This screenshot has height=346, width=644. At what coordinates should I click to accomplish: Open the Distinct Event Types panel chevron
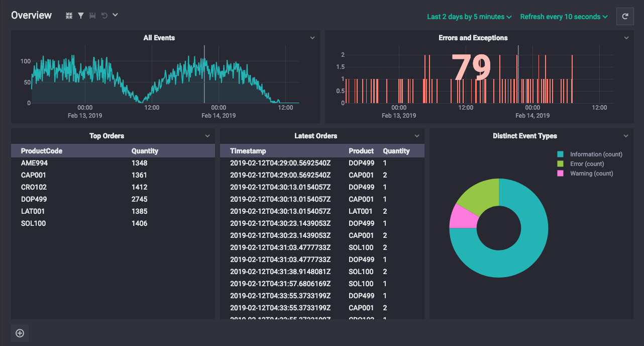626,136
